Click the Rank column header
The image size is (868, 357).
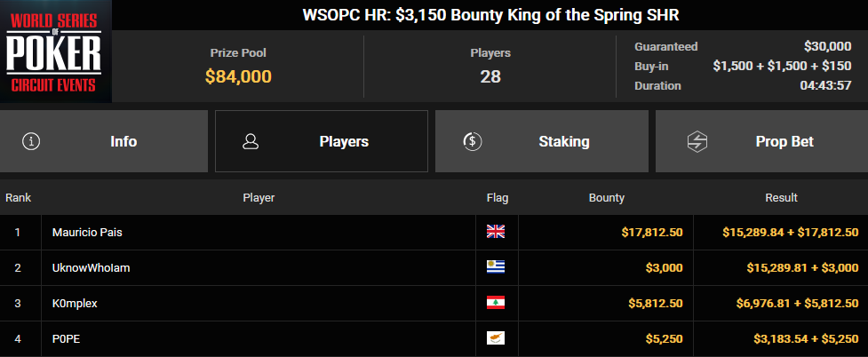19,198
